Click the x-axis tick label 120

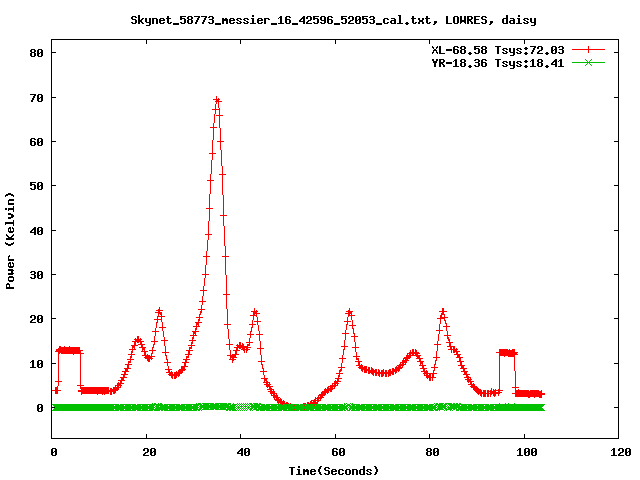click(620, 452)
